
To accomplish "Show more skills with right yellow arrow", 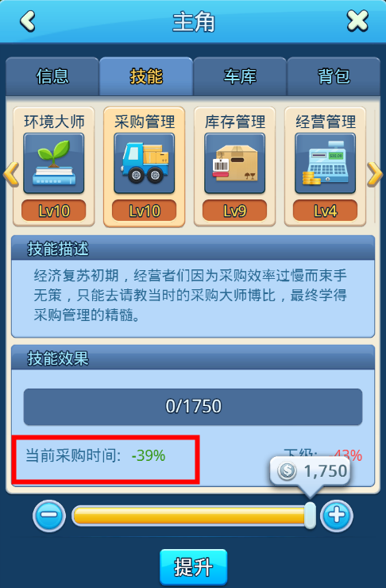I will pos(375,174).
